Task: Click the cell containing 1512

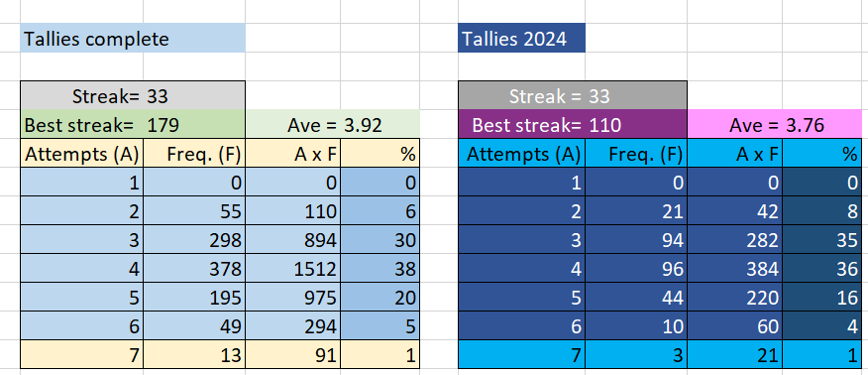Action: (293, 269)
